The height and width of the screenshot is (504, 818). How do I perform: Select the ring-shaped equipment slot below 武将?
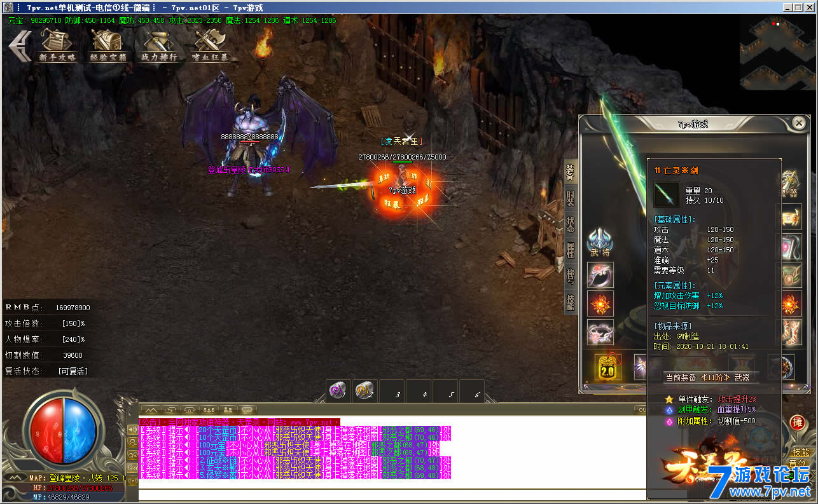(x=600, y=275)
